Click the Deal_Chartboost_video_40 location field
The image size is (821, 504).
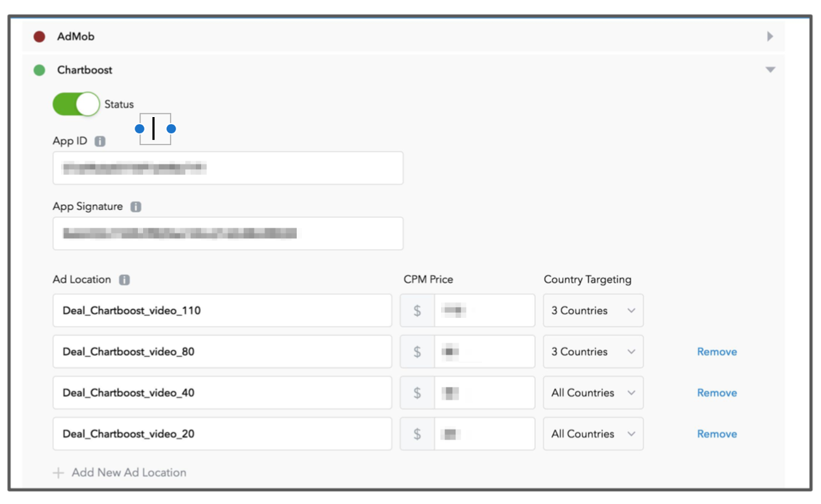[x=222, y=393]
